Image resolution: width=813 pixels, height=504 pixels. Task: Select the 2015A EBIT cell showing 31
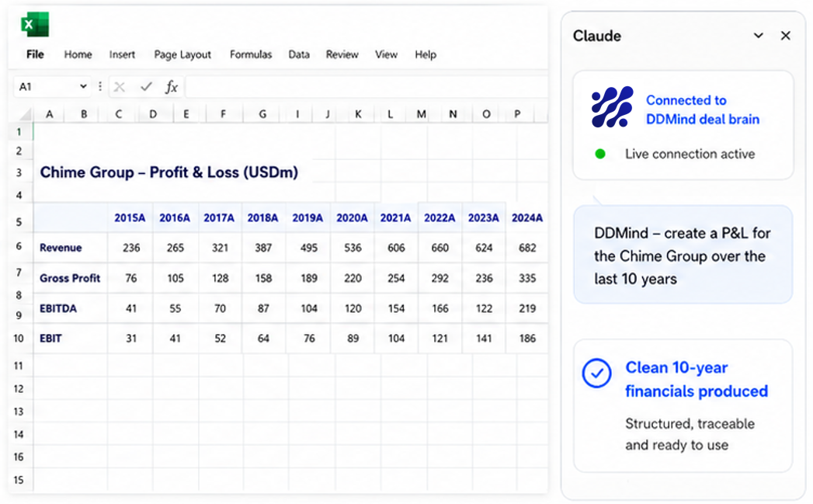(x=130, y=339)
